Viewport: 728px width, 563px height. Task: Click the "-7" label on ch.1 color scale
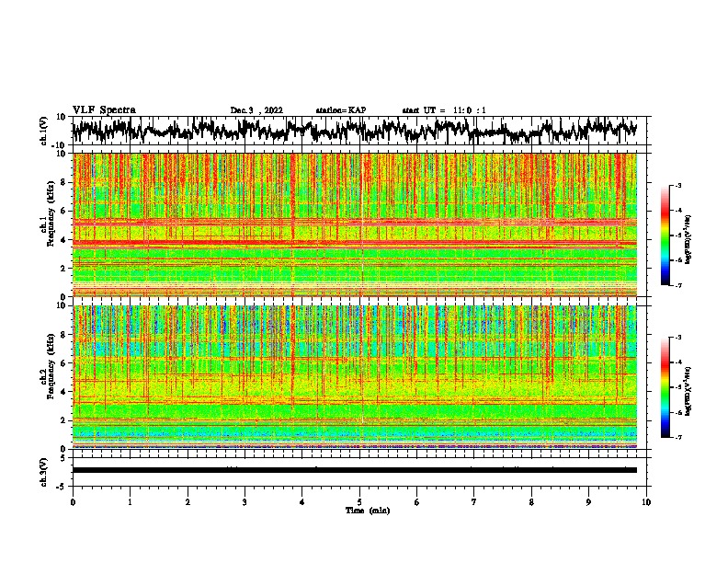[677, 285]
